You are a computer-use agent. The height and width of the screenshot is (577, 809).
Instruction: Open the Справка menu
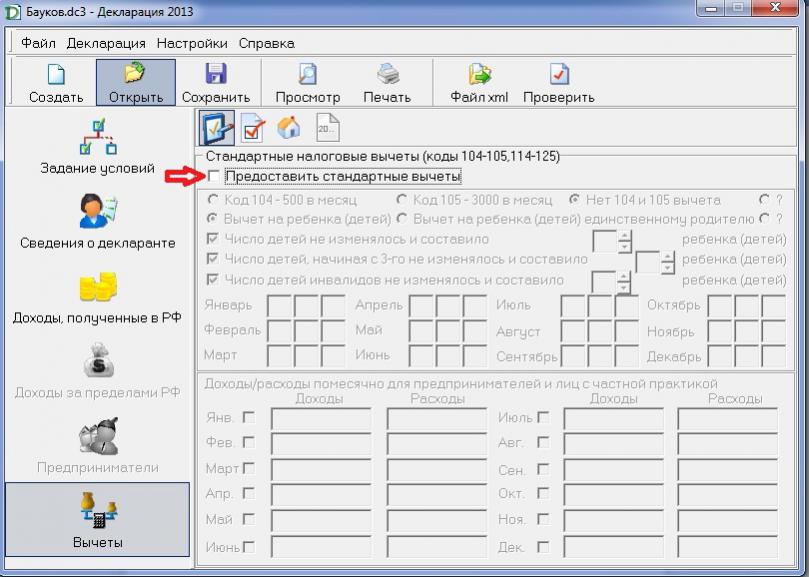click(266, 43)
